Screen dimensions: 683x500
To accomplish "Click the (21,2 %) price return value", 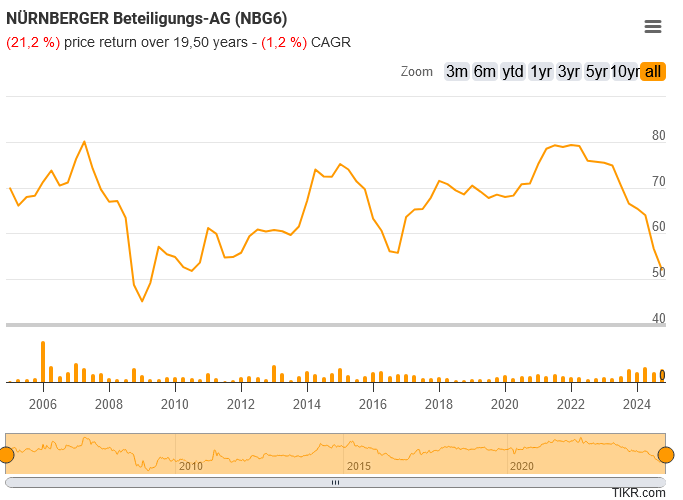I will (x=33, y=42).
